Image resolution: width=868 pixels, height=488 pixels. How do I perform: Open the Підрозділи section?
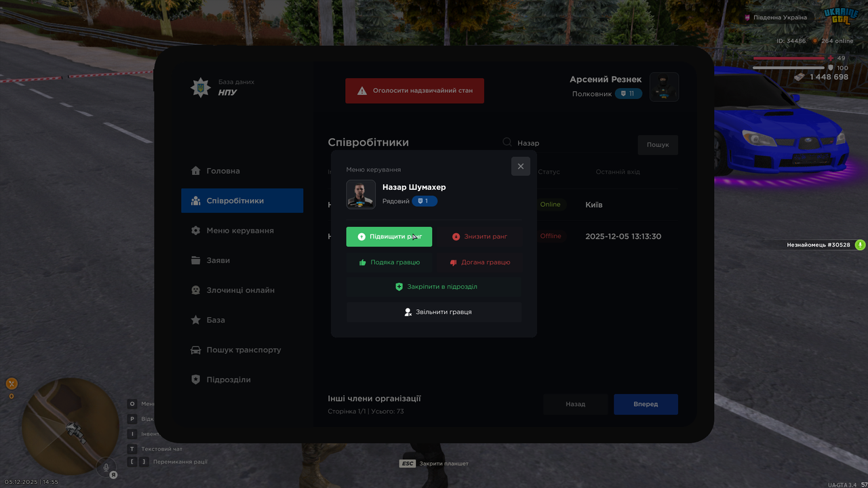pos(242,380)
